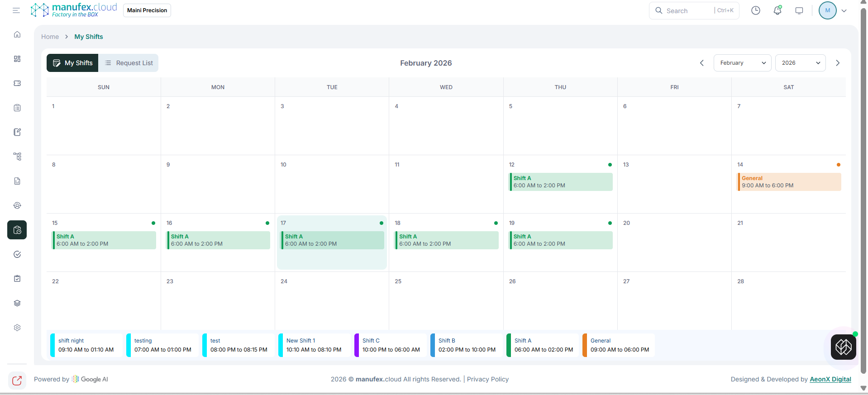Click the hamburger menu icon
This screenshot has height=395, width=868.
(x=16, y=10)
